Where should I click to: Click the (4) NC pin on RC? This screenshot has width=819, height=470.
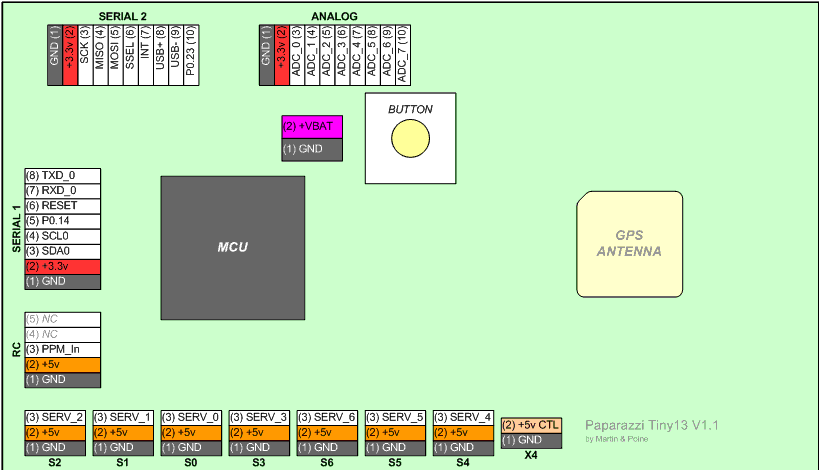pyautogui.click(x=63, y=334)
